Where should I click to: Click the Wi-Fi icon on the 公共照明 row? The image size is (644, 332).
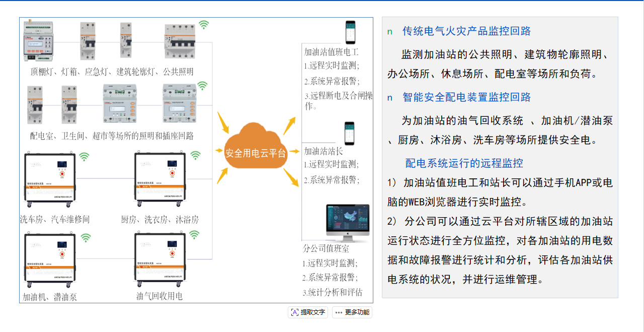tap(204, 25)
